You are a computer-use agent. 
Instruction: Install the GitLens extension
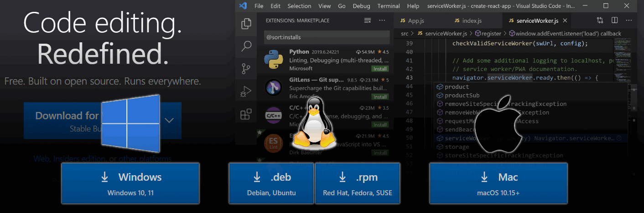pos(380,97)
